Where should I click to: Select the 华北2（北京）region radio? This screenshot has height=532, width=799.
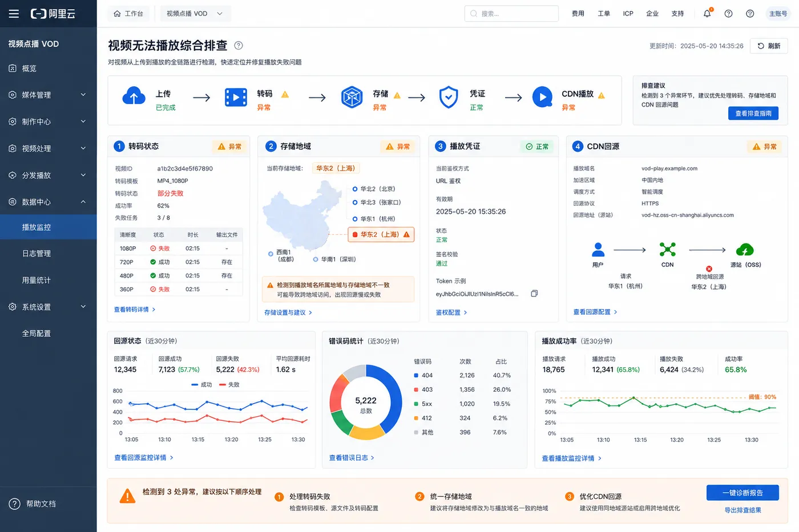click(355, 189)
